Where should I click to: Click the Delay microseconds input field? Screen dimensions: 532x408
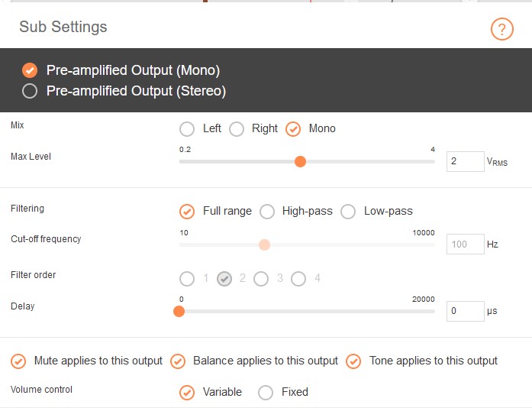pyautogui.click(x=464, y=311)
